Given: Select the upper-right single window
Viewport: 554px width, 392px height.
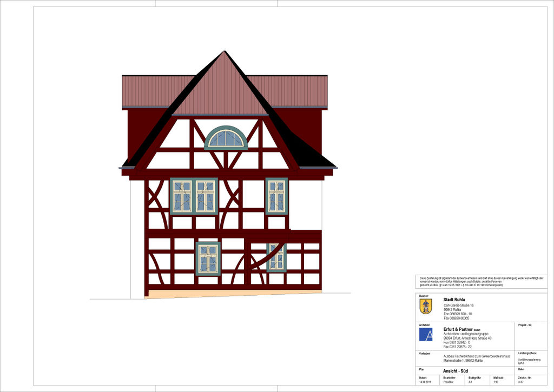Looking at the screenshot, I should (x=276, y=196).
